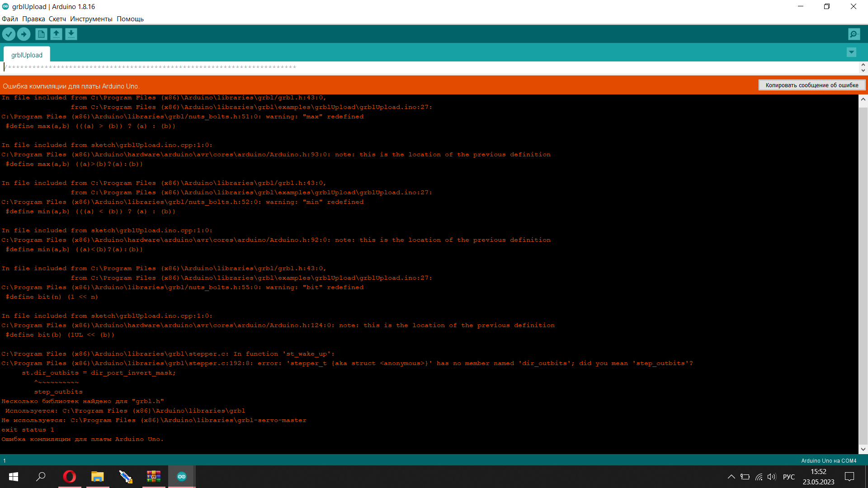Select the grblUpload sketch tab
Screen dimensions: 868x488
(x=27, y=55)
